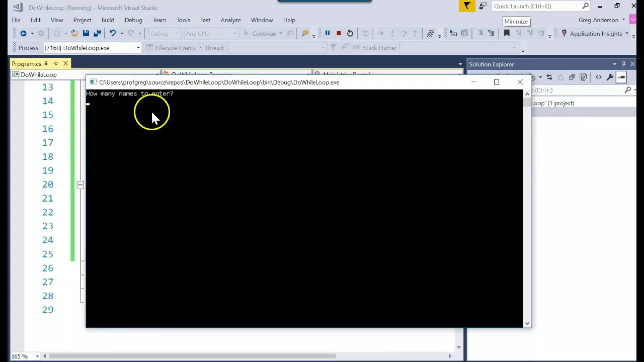The width and height of the screenshot is (644, 362).
Task: Open the Navigate Backward history dropdown
Action: click(x=32, y=34)
